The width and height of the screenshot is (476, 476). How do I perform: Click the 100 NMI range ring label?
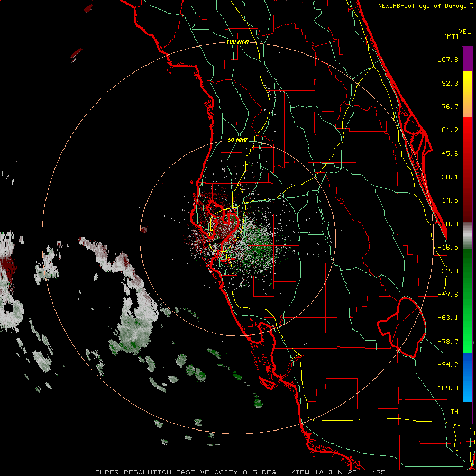(237, 42)
